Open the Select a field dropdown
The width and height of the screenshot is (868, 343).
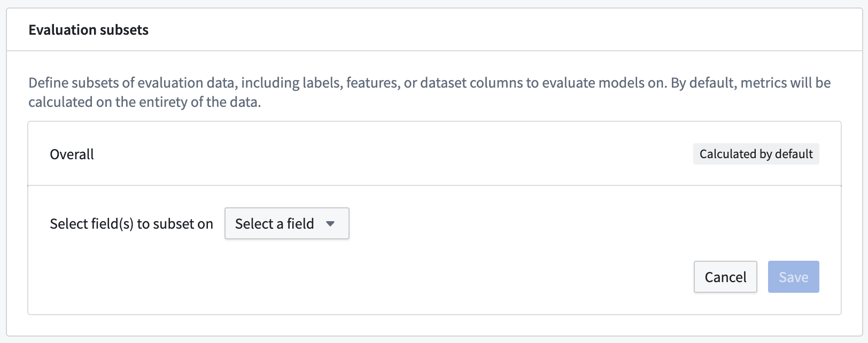coord(286,223)
